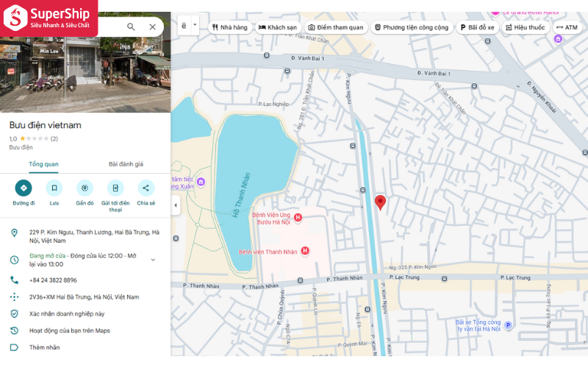Click the Maps activity history icon

(14, 330)
